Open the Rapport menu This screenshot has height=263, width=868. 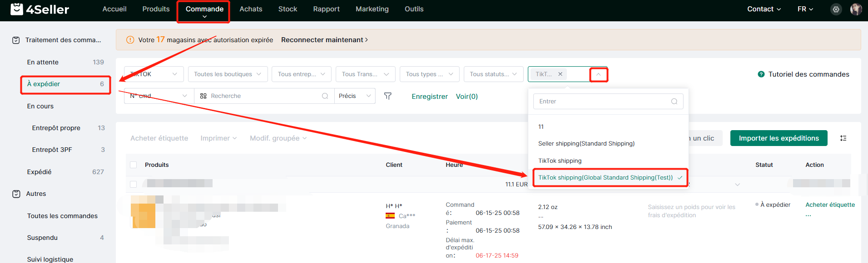tap(326, 9)
